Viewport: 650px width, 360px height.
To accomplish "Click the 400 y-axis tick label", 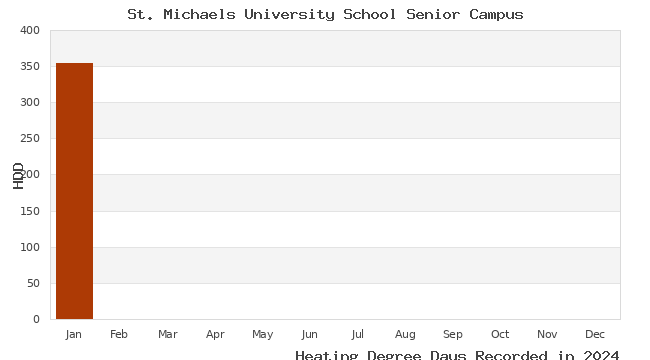I will point(30,30).
